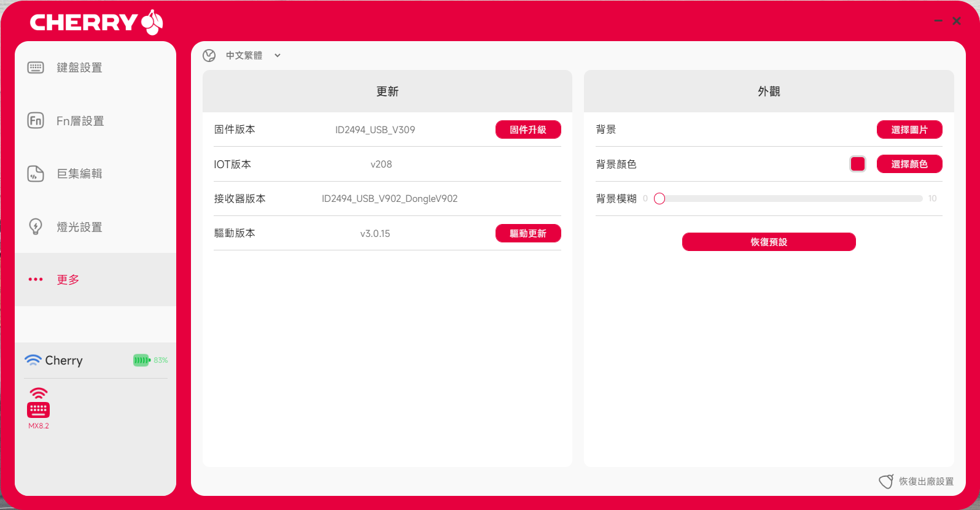Image resolution: width=980 pixels, height=510 pixels.
Task: Click the 驅動更新 driver update button
Action: pos(528,233)
